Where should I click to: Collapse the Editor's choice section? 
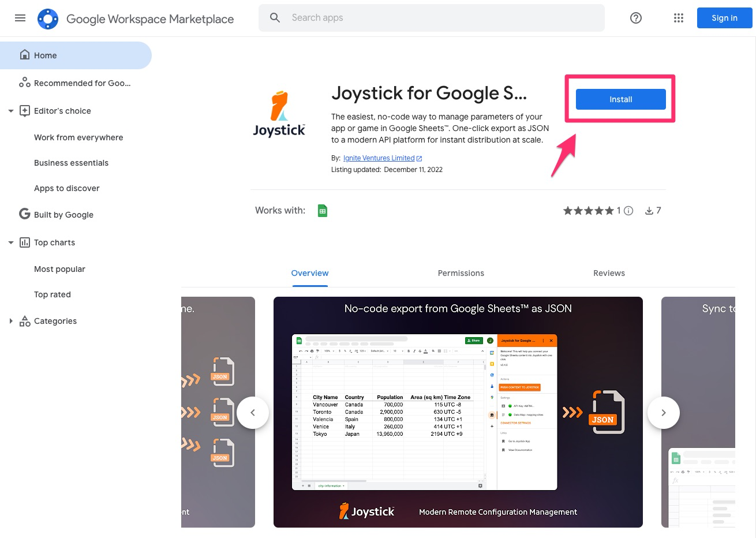tap(10, 111)
